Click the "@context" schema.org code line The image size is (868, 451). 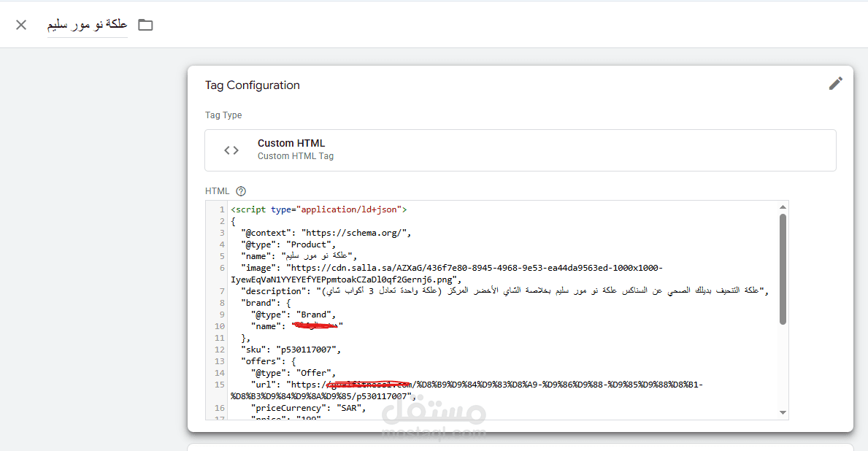(x=326, y=233)
